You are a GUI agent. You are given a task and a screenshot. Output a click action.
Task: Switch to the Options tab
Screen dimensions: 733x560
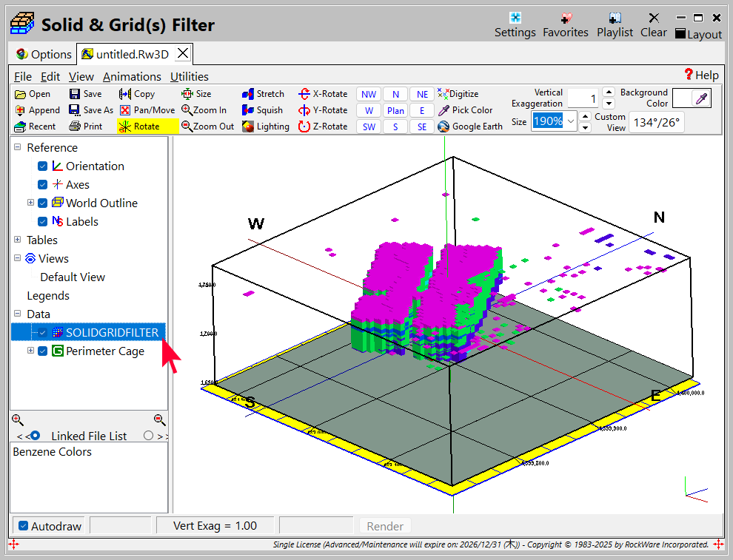point(44,54)
